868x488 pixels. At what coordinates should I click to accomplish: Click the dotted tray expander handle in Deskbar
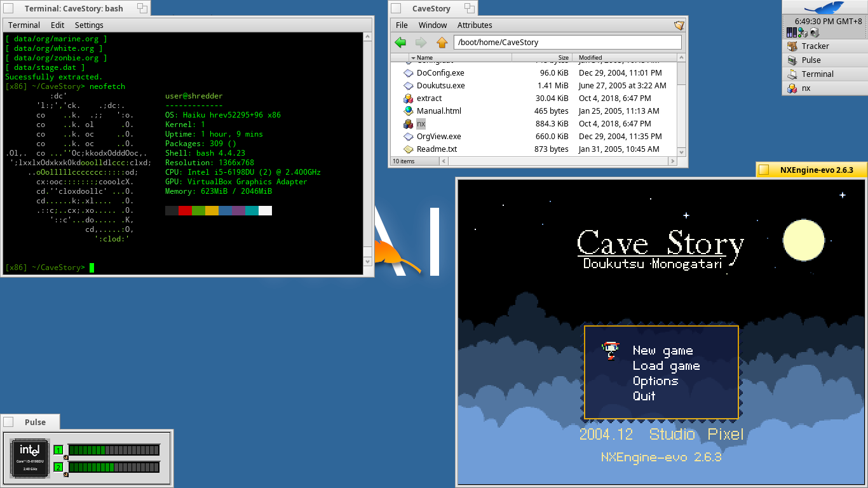coord(783,32)
